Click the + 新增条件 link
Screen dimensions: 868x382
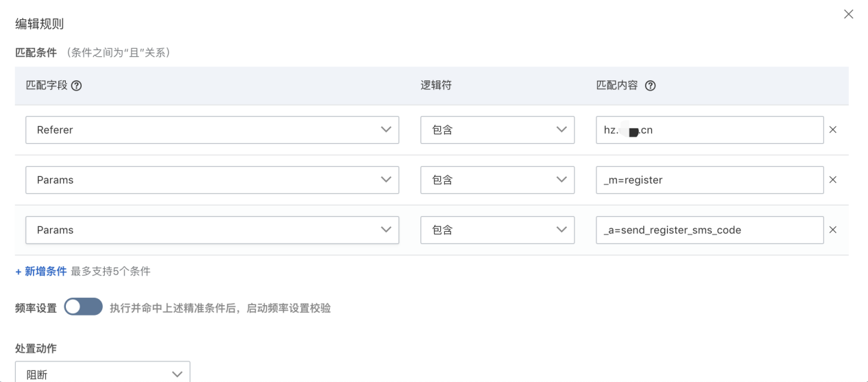(41, 271)
